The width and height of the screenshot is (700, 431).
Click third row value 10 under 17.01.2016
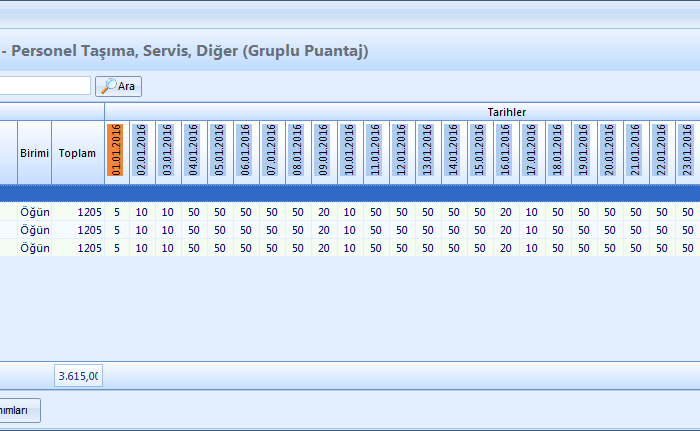click(532, 247)
